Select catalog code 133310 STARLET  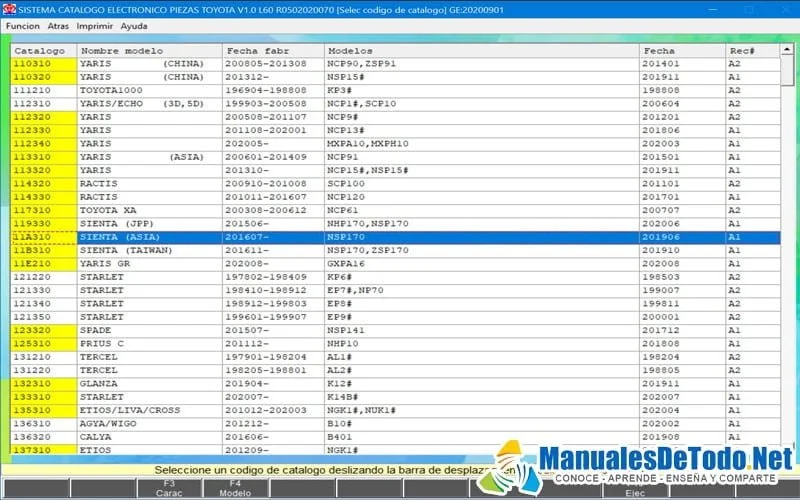click(44, 397)
